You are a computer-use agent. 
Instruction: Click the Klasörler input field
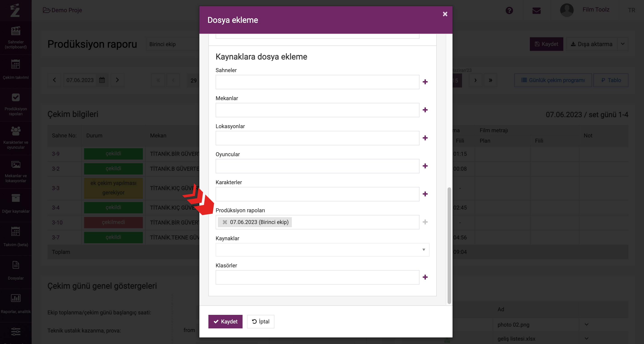[x=317, y=277]
